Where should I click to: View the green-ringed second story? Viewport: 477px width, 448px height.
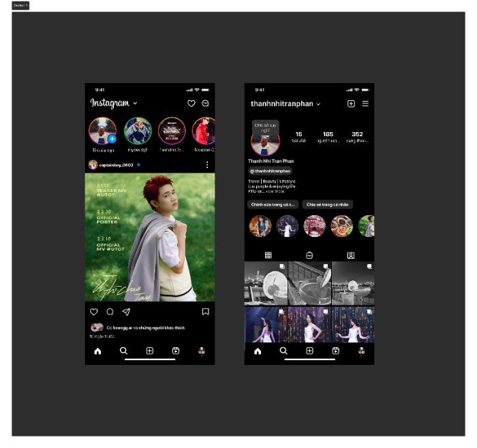point(138,131)
